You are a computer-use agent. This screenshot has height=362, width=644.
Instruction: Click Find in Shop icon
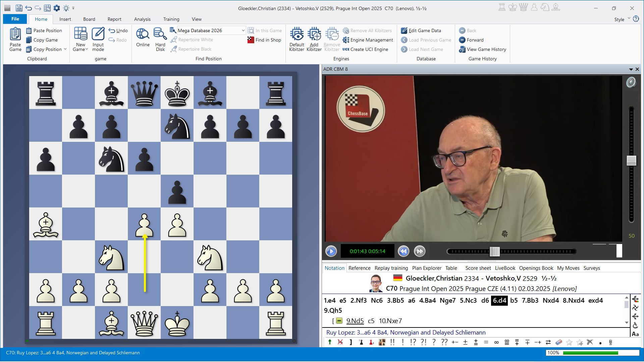251,40
